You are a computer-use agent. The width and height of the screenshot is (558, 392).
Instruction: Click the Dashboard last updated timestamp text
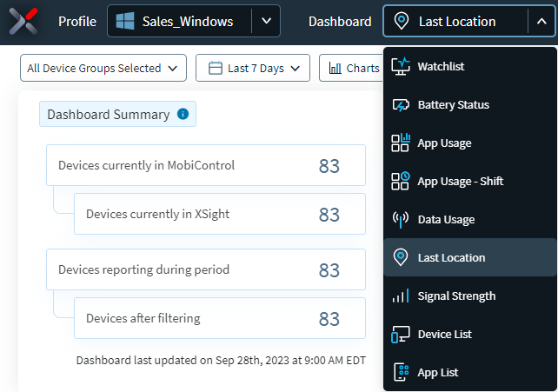[x=221, y=361]
